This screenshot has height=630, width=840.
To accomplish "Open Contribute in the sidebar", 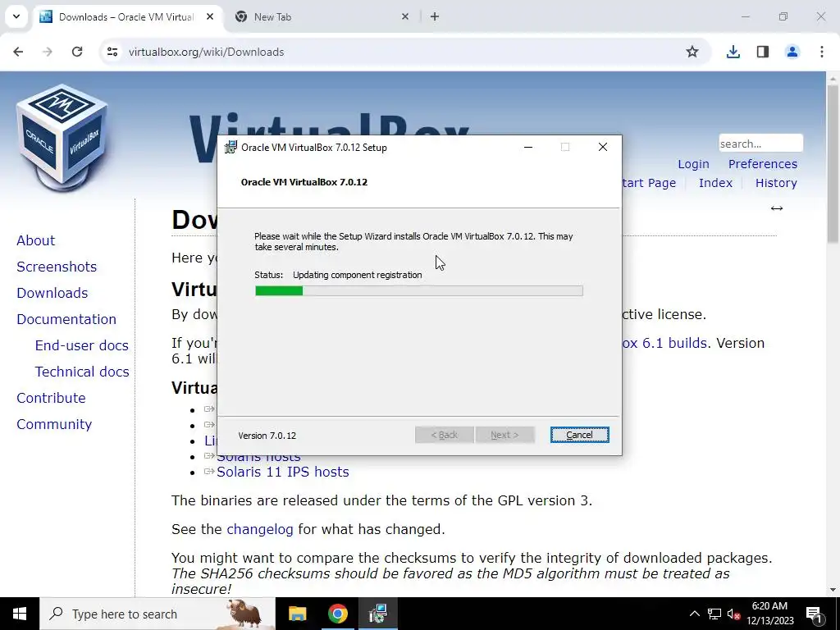I will [x=51, y=398].
